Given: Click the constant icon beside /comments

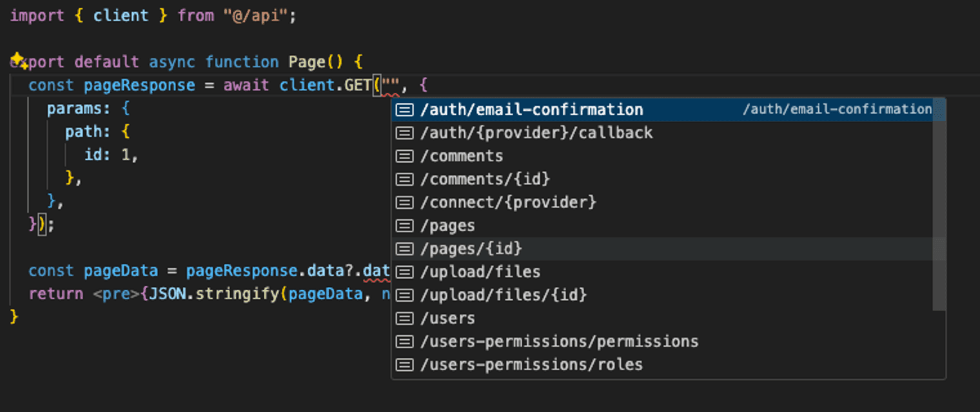Looking at the screenshot, I should click(404, 156).
